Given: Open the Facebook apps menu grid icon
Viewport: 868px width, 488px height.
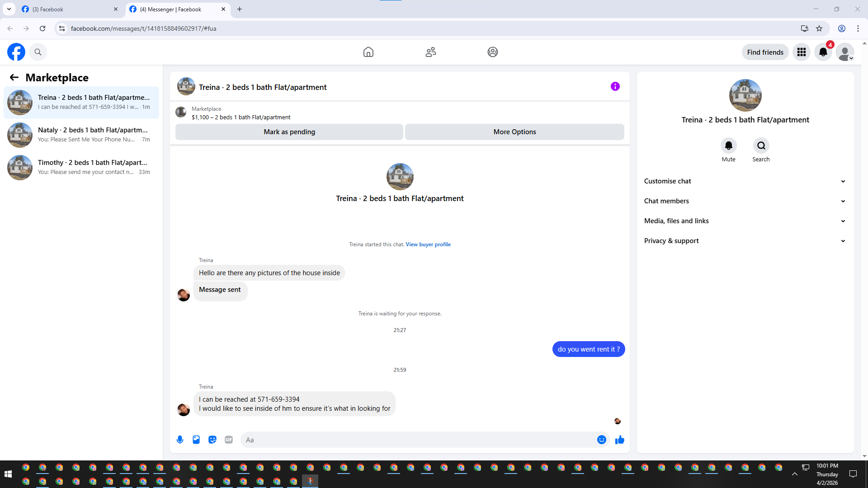Looking at the screenshot, I should click(x=802, y=52).
